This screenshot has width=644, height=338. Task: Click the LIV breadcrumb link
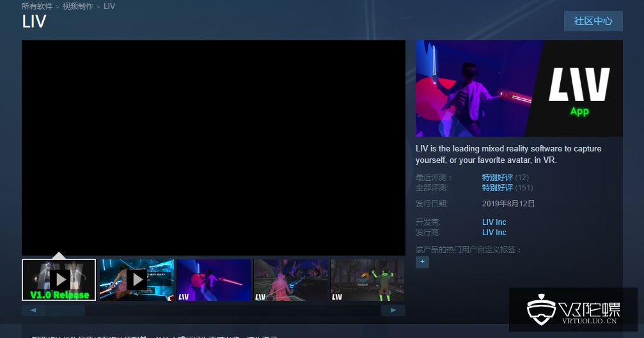(x=109, y=6)
